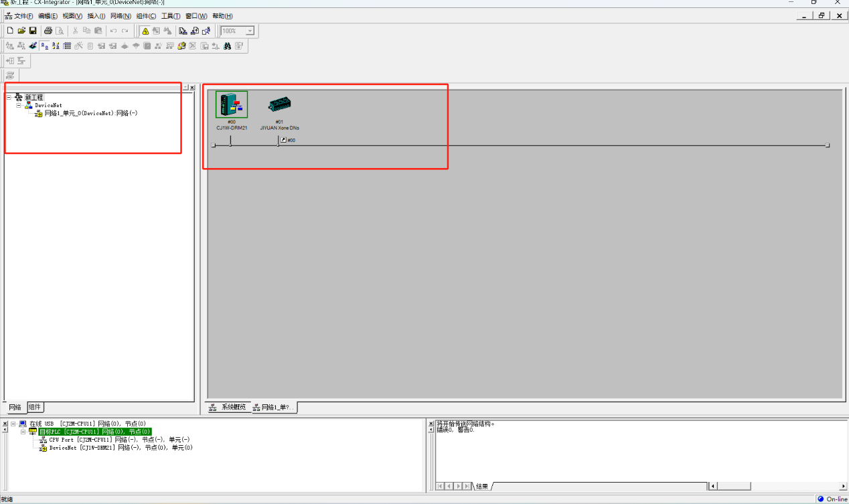Click the Undo arrow icon
This screenshot has height=504, width=849.
(x=114, y=31)
